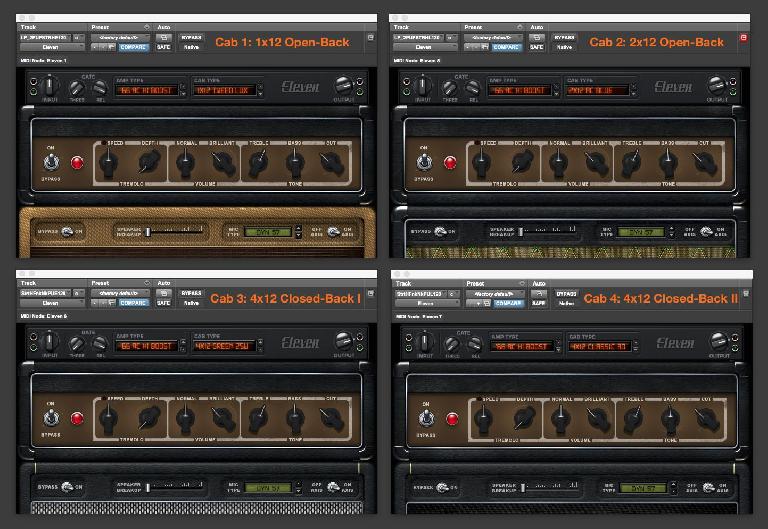Flip the amp ON/BYPASS toggle switch in Cab 4
This screenshot has width=768, height=529.
426,418
